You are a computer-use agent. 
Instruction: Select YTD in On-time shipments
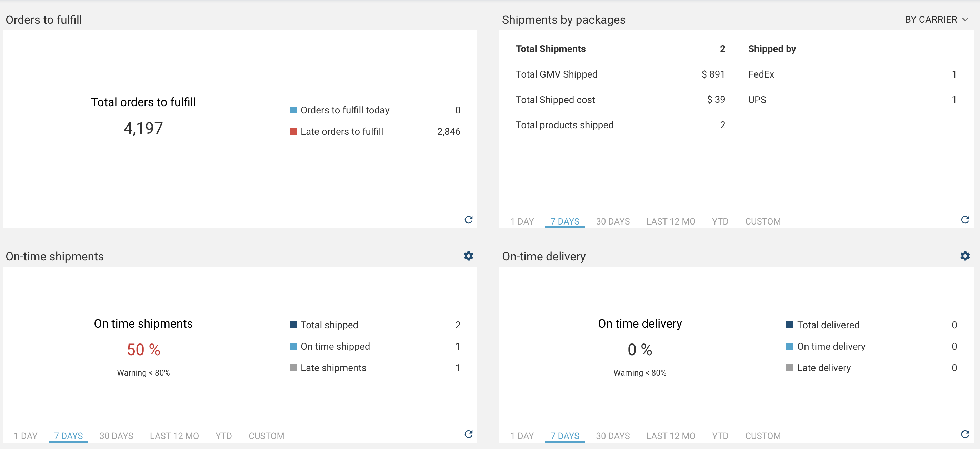[x=223, y=436]
